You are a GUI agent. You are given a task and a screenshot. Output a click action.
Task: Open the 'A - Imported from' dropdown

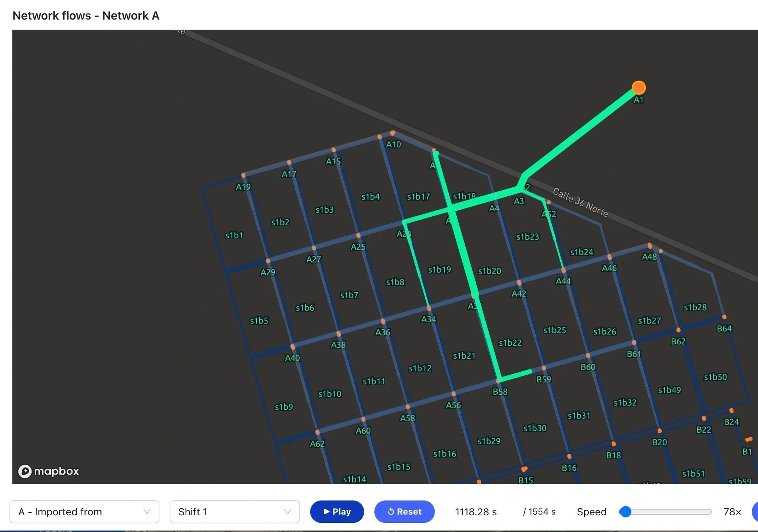84,512
